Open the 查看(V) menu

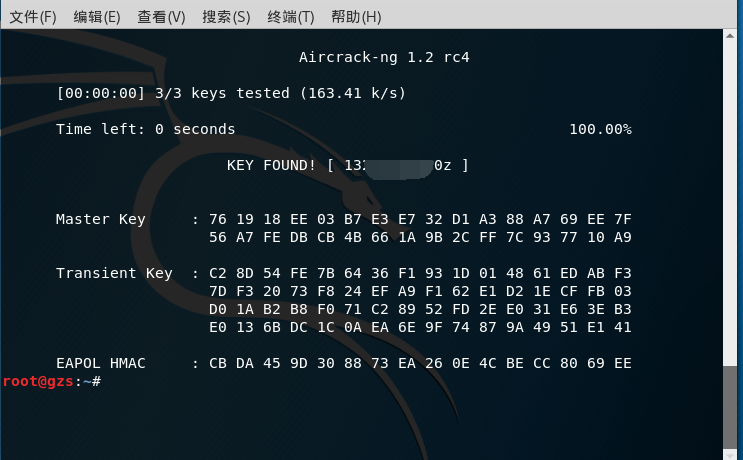coord(161,17)
